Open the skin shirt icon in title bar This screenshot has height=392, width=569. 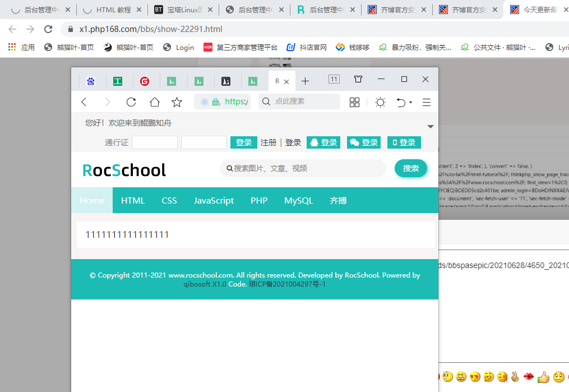[x=358, y=80]
